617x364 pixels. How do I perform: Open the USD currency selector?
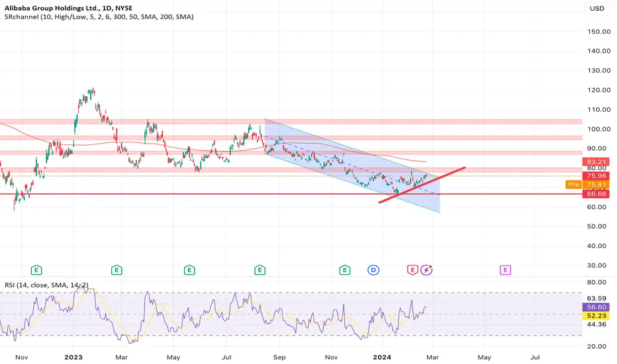tap(596, 8)
